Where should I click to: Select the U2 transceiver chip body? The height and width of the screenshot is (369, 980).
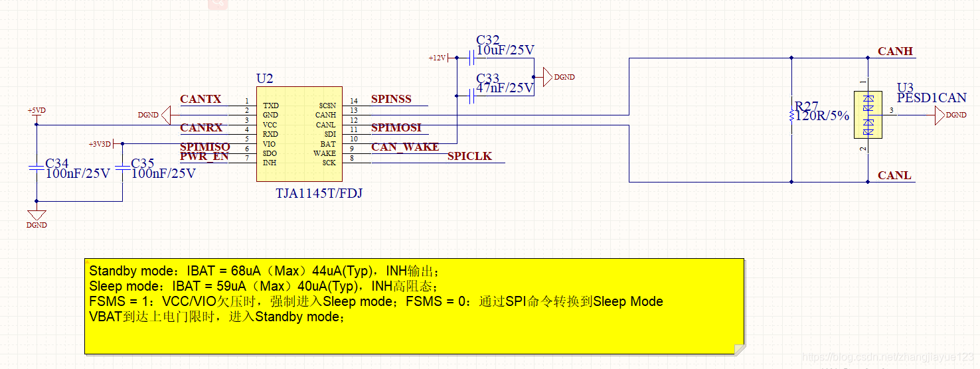point(299,133)
